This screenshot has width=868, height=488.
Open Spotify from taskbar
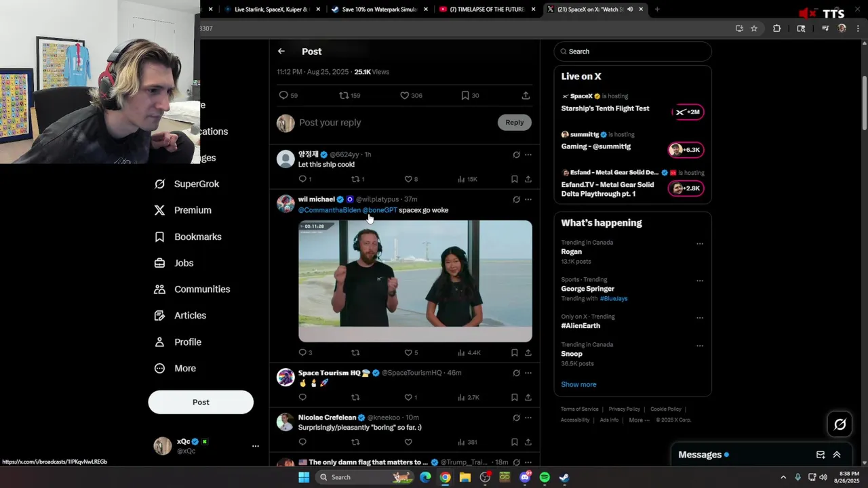(545, 477)
